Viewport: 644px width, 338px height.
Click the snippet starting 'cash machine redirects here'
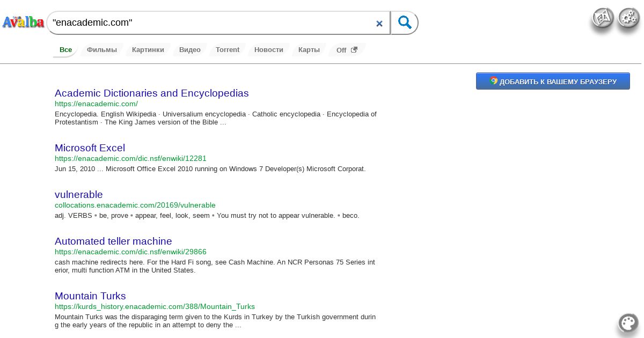pos(215,266)
